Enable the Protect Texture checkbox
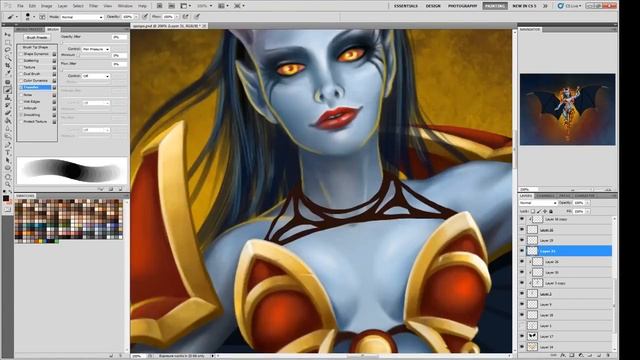 (x=21, y=122)
